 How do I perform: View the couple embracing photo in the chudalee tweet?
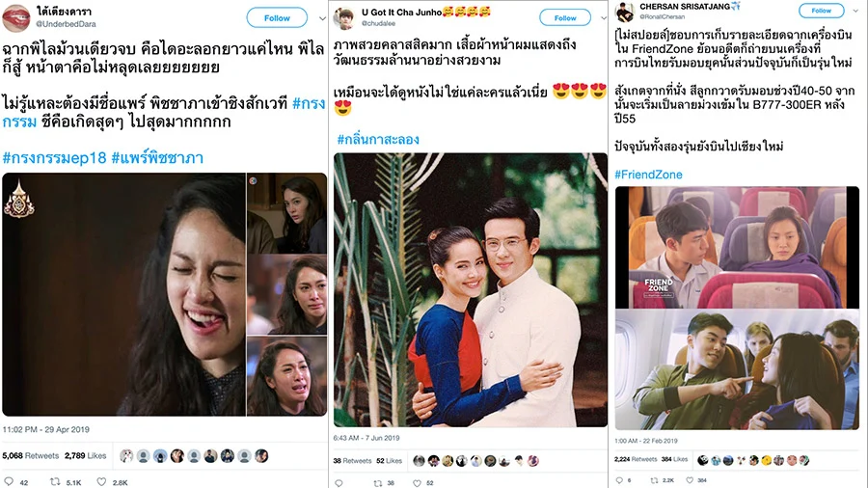470,289
